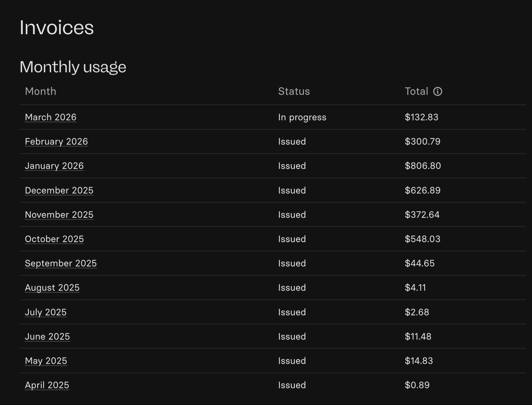Viewport: 532px width, 405px height.
Task: Select the $372.64 total amount
Action: tap(422, 215)
